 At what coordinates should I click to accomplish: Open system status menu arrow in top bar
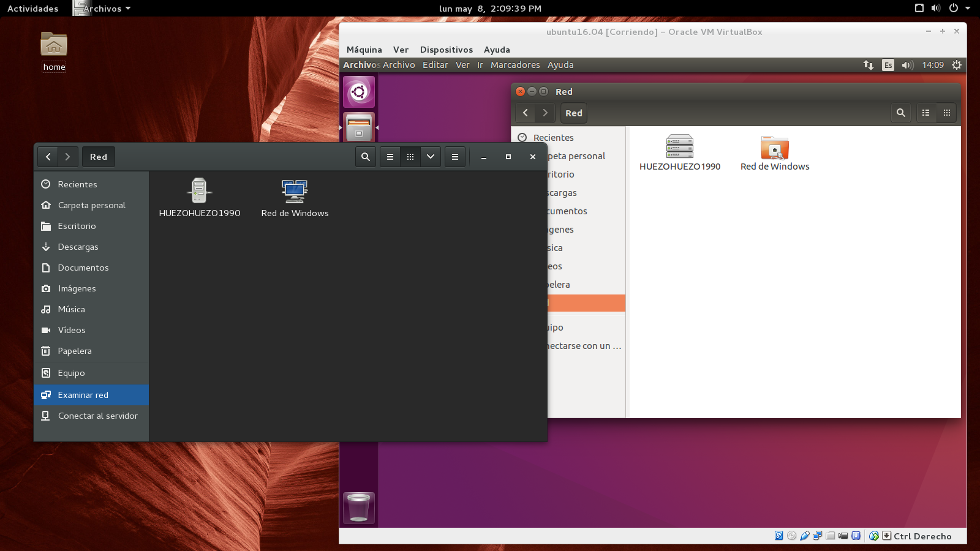pos(968,9)
